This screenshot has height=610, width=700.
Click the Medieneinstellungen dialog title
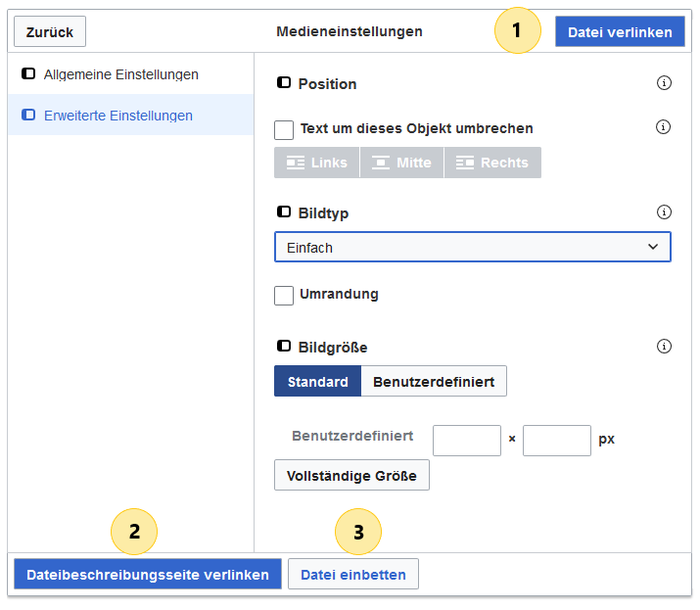coord(350,31)
